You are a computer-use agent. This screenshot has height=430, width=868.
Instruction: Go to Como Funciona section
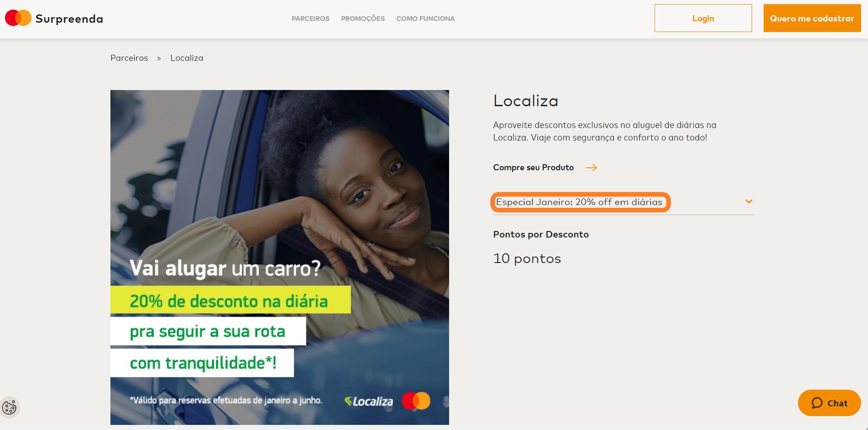coord(425,19)
